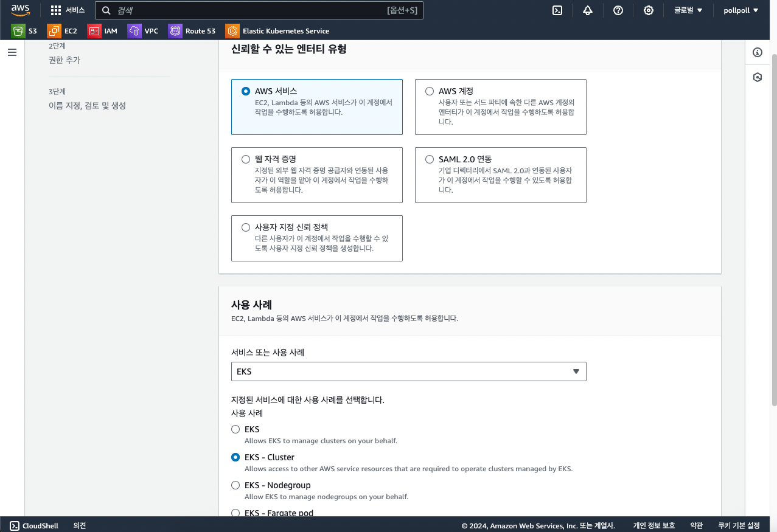777x532 pixels.
Task: Open the info panel icon on right
Action: click(758, 52)
